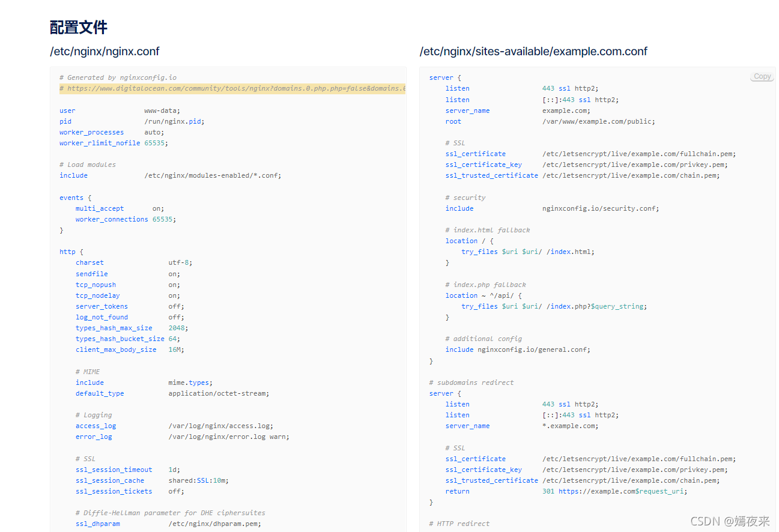Click the highlighted digitalocean.com URL comment line

tap(232, 89)
